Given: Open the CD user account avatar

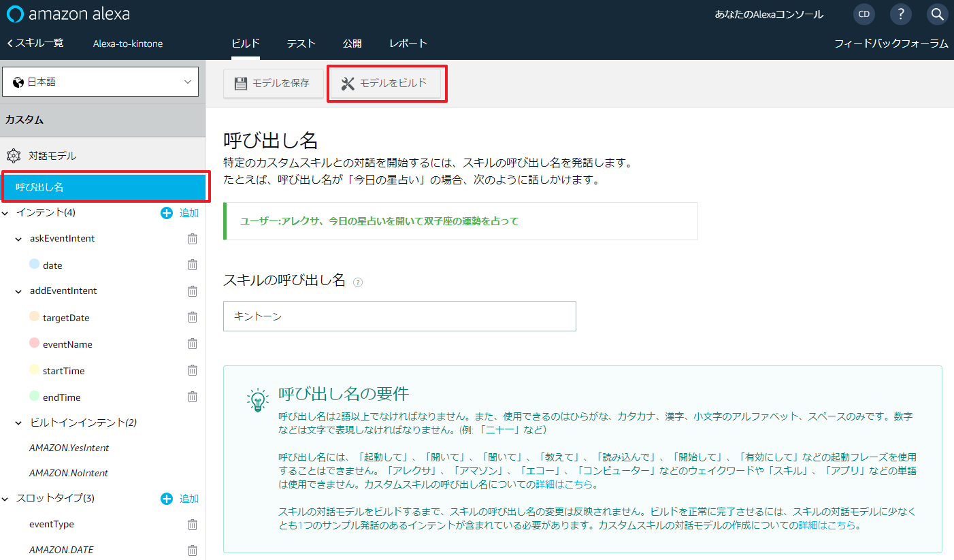Looking at the screenshot, I should (863, 14).
